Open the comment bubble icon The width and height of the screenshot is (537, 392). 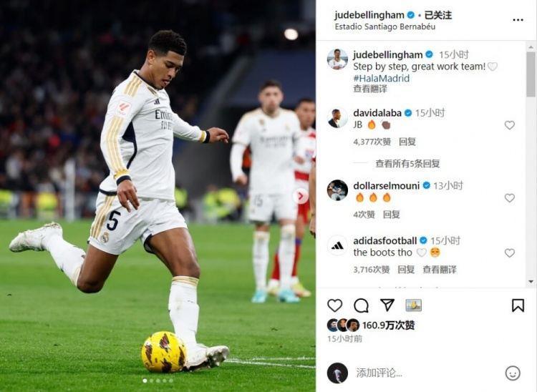pyautogui.click(x=361, y=305)
